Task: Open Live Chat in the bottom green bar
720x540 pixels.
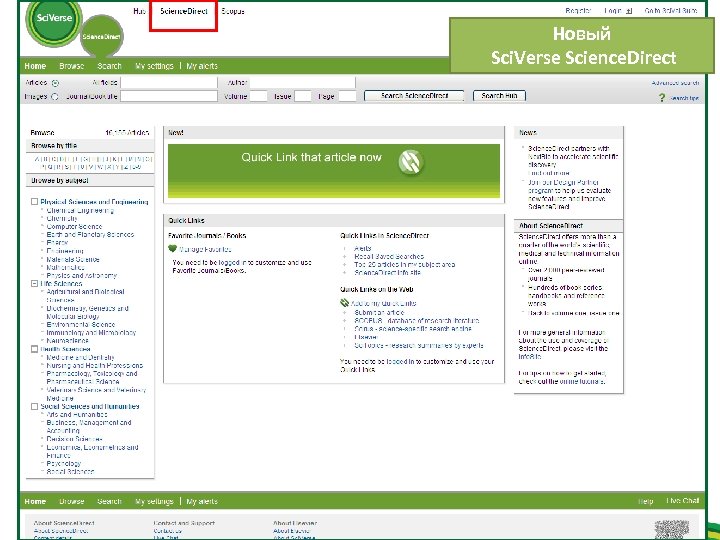Action: click(683, 501)
